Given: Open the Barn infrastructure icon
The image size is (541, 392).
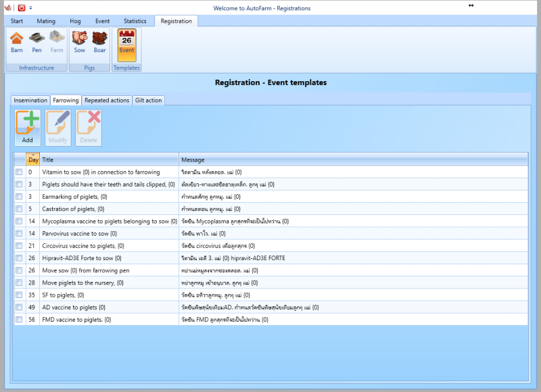Looking at the screenshot, I should click(16, 42).
